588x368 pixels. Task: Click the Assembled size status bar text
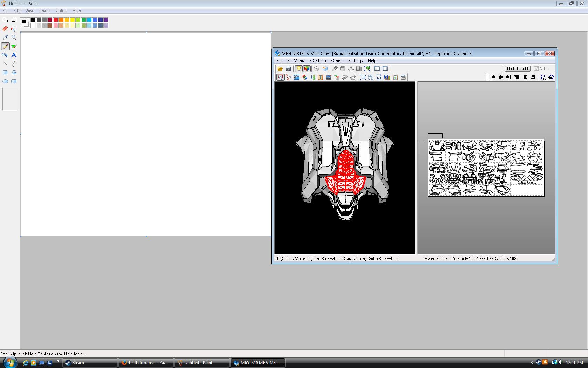[x=470, y=259]
